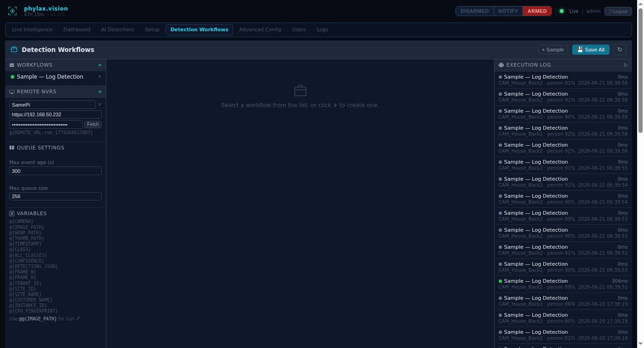
Task: Open the Live Intelligence tab
Action: point(32,30)
